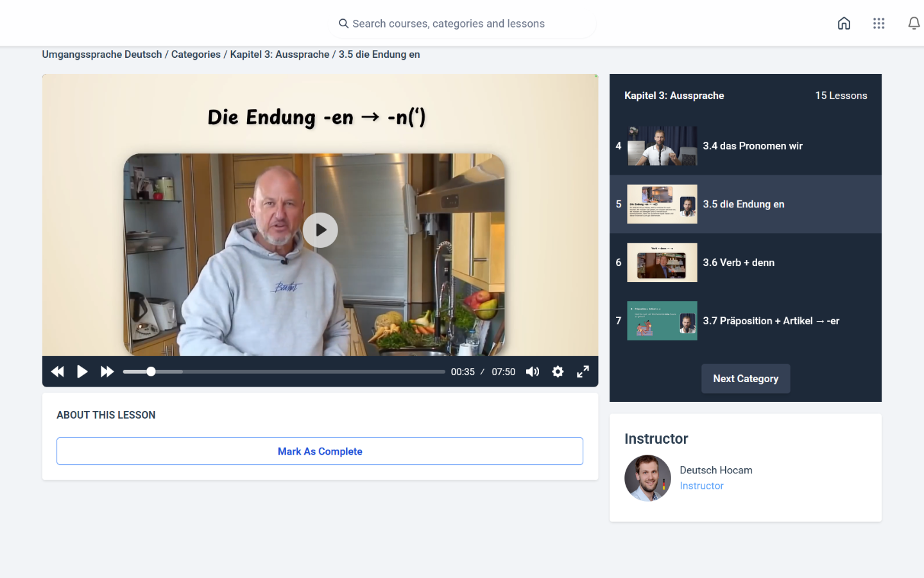Fast forward the video
Screen dimensions: 924x578
107,372
